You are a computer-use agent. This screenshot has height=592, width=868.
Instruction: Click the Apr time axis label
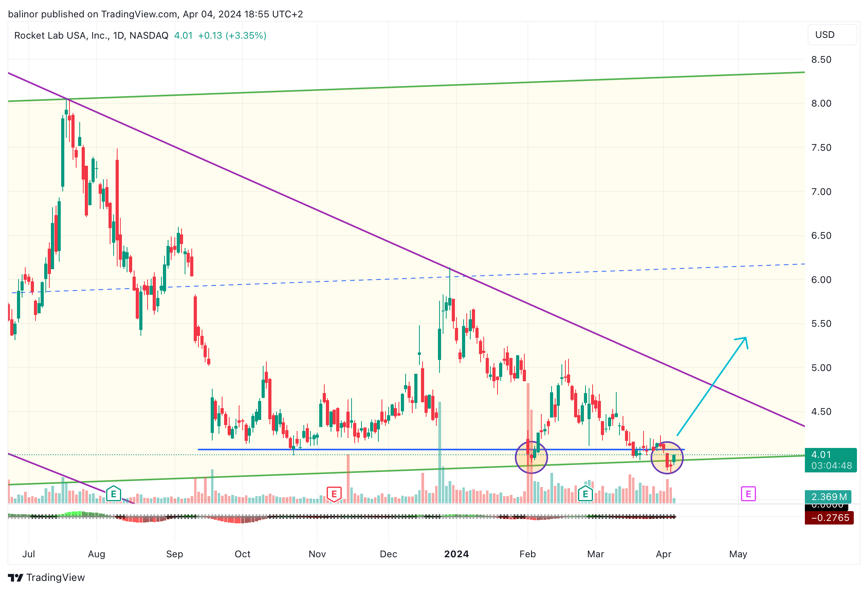point(664,554)
